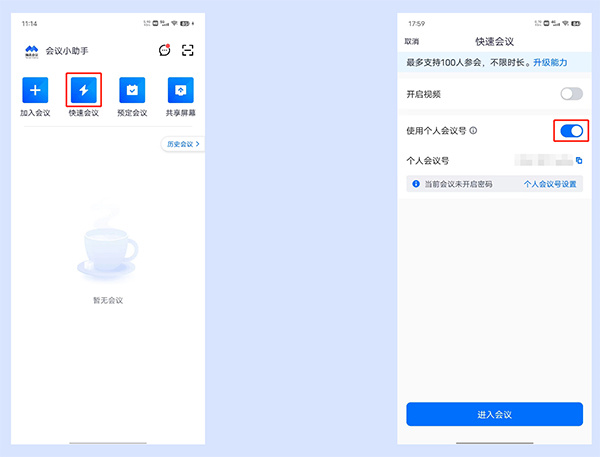600x457 pixels.
Task: Tap the 暂无会议 empty state text
Action: click(x=108, y=300)
